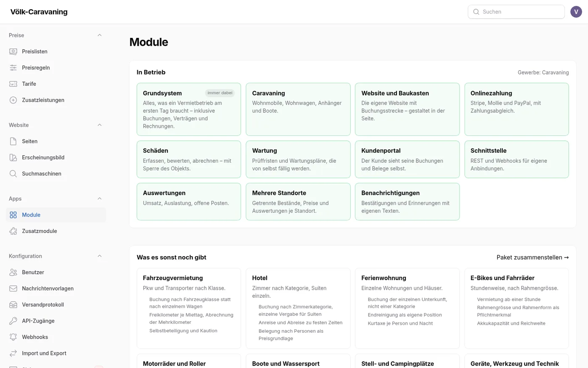The width and height of the screenshot is (588, 368).
Task: Click the Suchen search field
Action: tap(516, 12)
